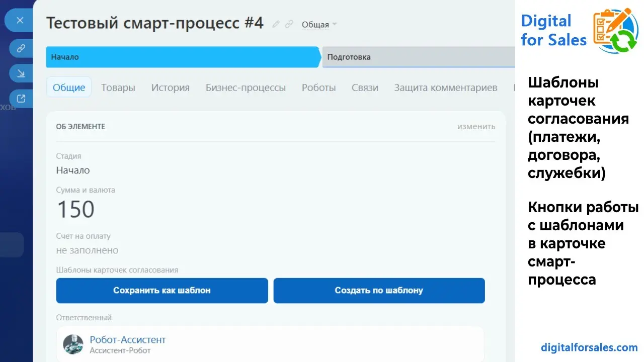Open the Связи tab
The height and width of the screenshot is (362, 644).
pyautogui.click(x=365, y=87)
